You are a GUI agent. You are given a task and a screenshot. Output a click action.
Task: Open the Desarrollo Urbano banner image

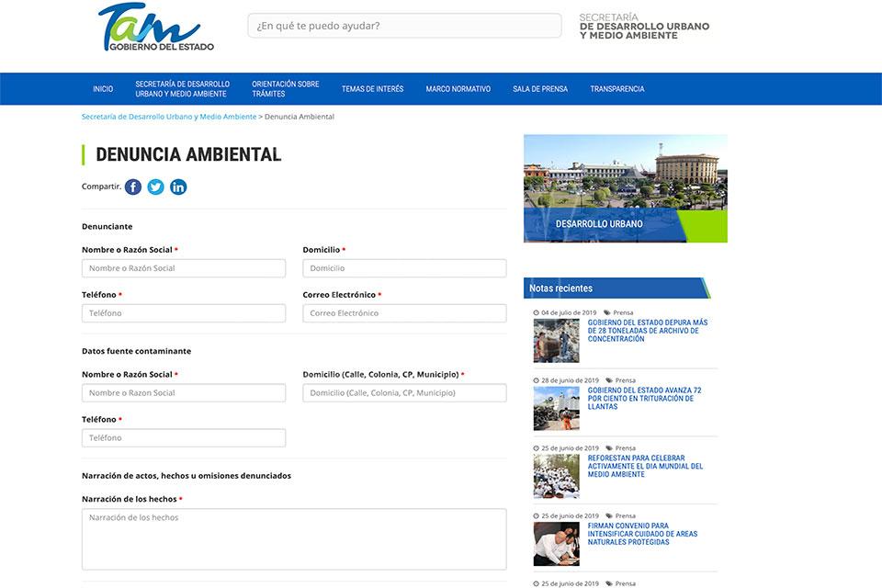click(x=625, y=188)
